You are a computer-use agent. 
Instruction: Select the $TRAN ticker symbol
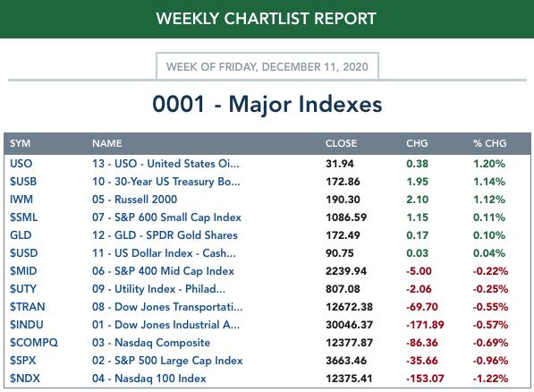click(27, 307)
